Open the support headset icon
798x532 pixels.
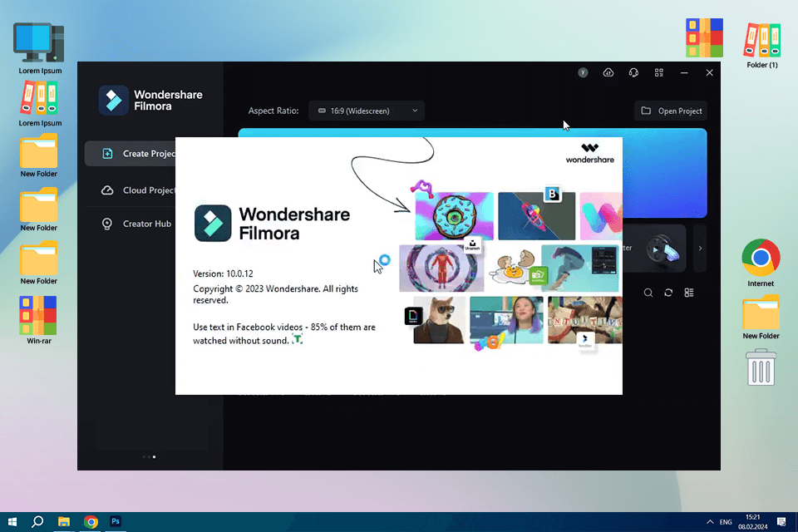pos(633,73)
